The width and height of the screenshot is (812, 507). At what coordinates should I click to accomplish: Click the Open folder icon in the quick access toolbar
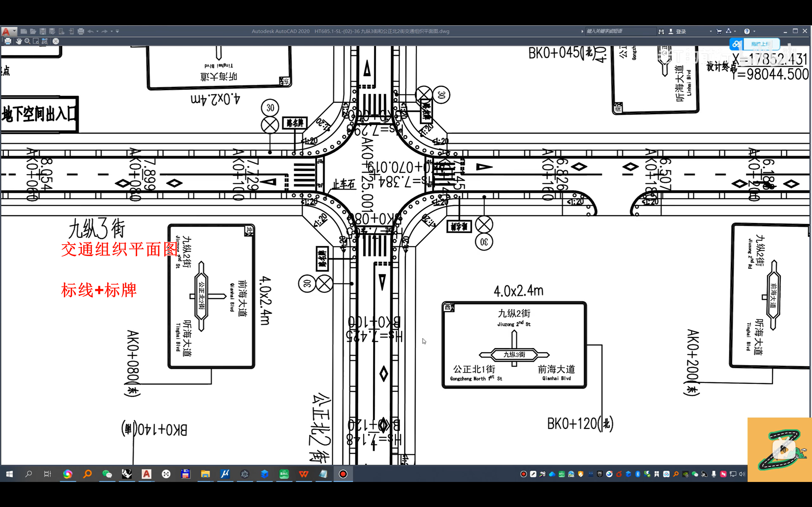click(33, 31)
